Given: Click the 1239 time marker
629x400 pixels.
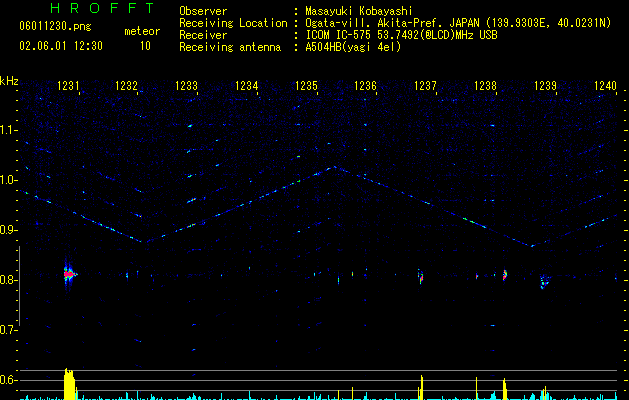Looking at the screenshot, I should pyautogui.click(x=546, y=86).
